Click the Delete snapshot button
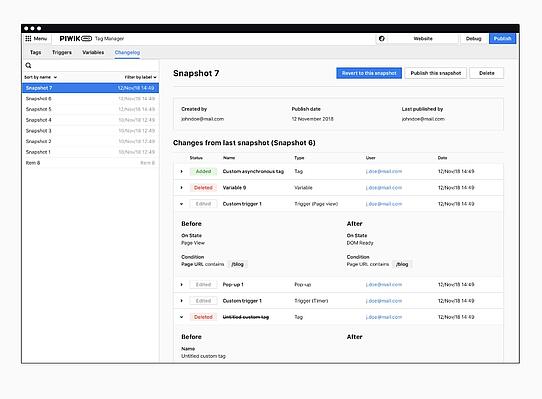 (487, 73)
